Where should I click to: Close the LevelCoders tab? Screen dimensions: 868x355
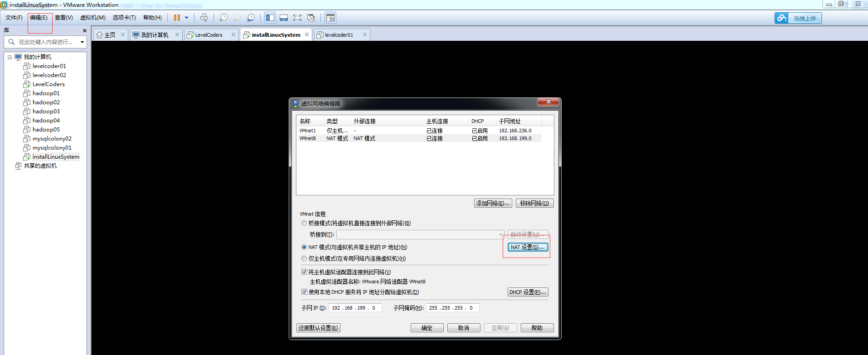[233, 34]
